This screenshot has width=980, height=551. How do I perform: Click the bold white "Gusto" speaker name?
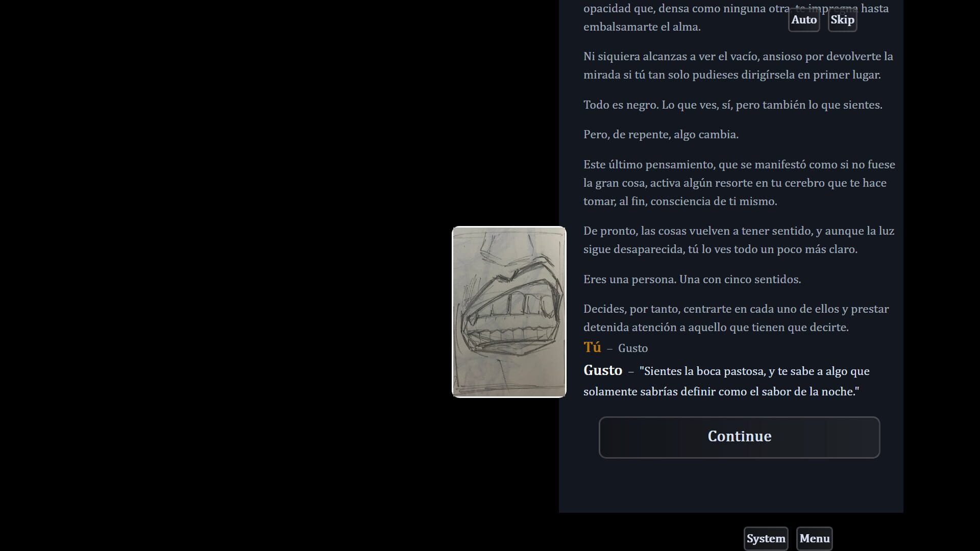(603, 370)
